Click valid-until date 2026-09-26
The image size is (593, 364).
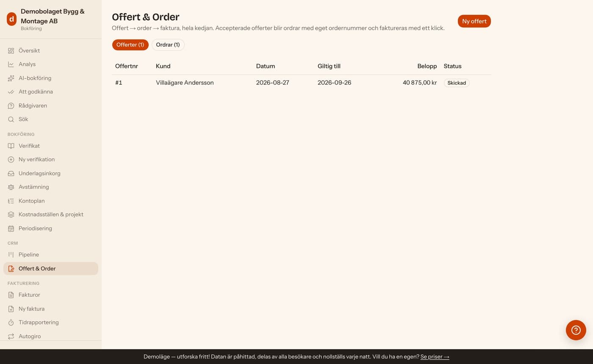335,83
